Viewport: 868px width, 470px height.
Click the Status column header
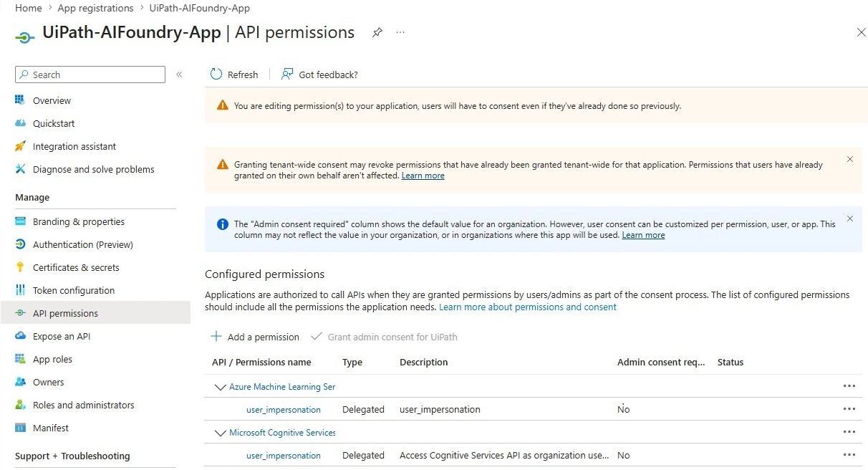coord(730,363)
